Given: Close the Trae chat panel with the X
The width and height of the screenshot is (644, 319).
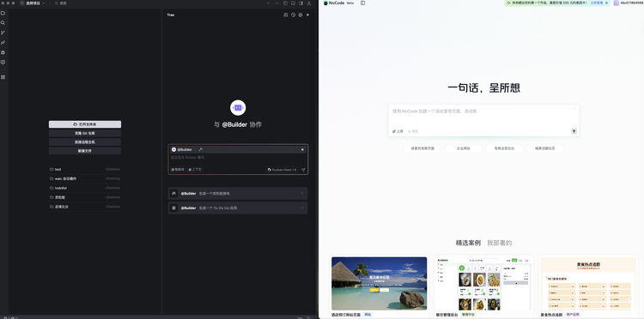Looking at the screenshot, I should coord(307,15).
